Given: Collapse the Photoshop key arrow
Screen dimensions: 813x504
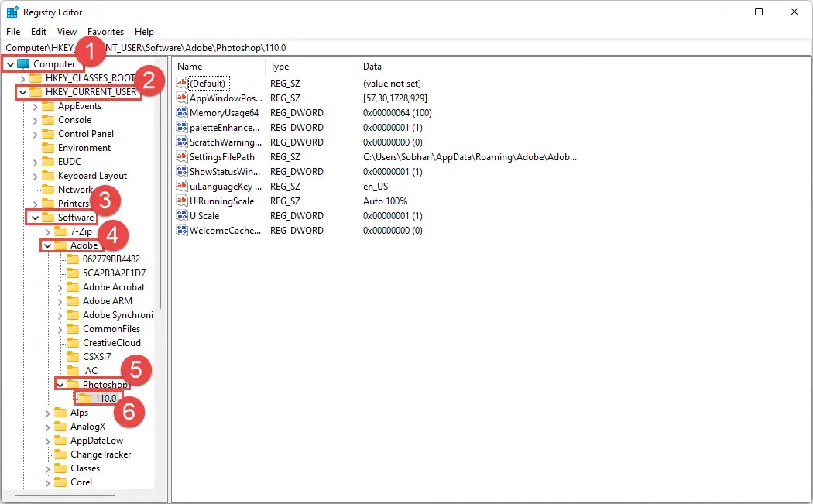Looking at the screenshot, I should click(60, 385).
